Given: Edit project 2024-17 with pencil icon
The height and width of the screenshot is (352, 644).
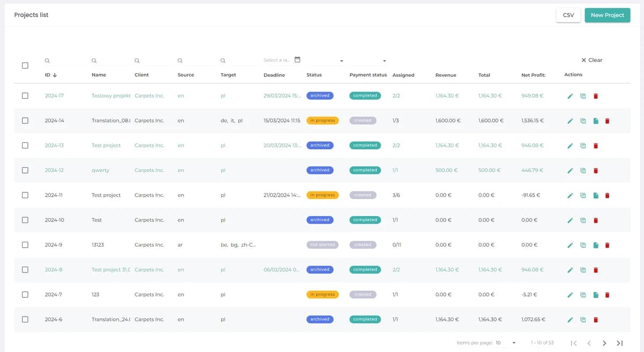Looking at the screenshot, I should tap(570, 96).
